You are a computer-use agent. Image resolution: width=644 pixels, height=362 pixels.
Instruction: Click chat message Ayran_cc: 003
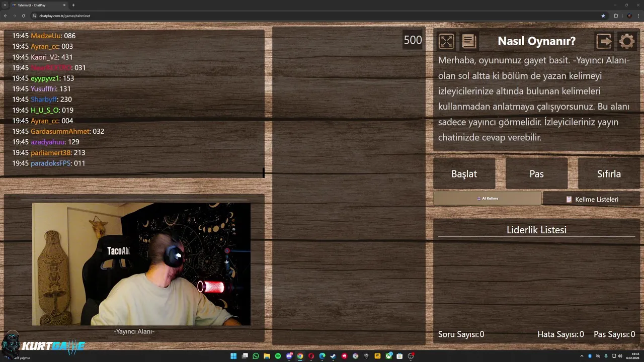click(x=42, y=46)
